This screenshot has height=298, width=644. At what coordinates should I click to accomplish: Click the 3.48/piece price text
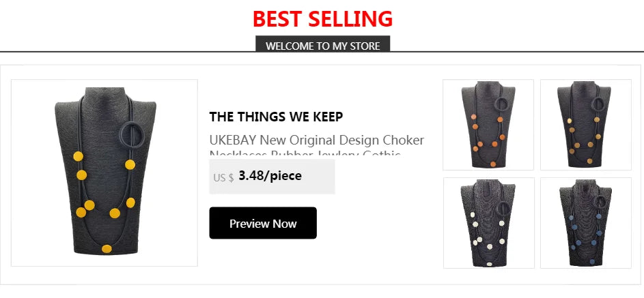pos(270,176)
